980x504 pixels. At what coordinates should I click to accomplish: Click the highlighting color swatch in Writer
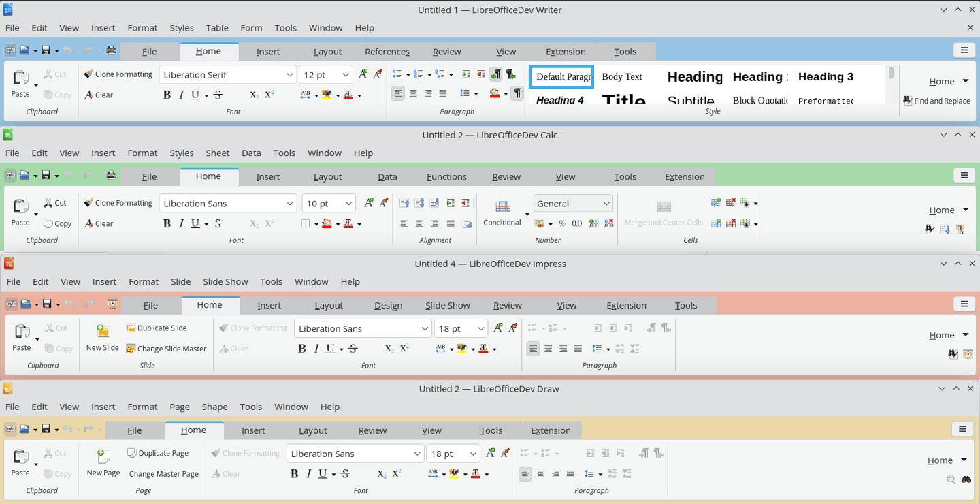coord(327,95)
